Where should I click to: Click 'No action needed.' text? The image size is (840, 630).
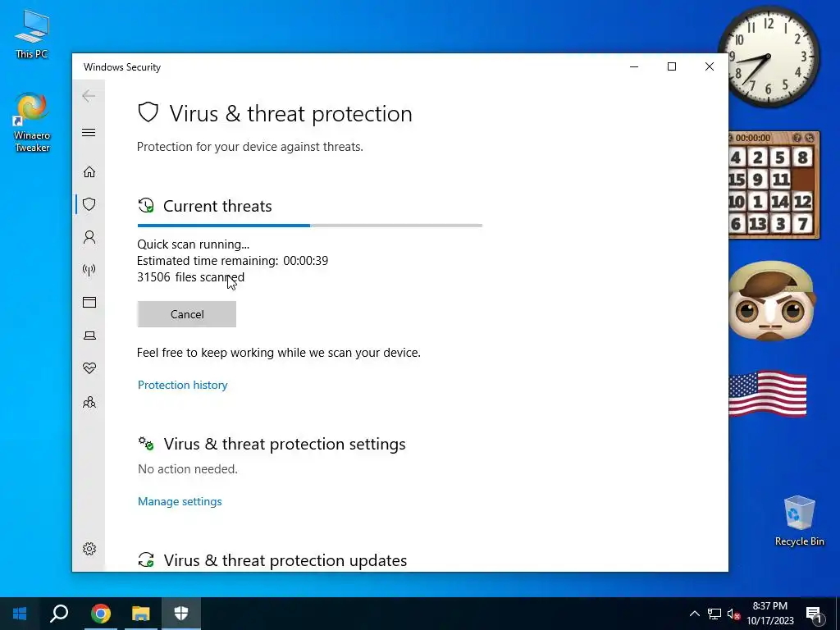coord(188,469)
